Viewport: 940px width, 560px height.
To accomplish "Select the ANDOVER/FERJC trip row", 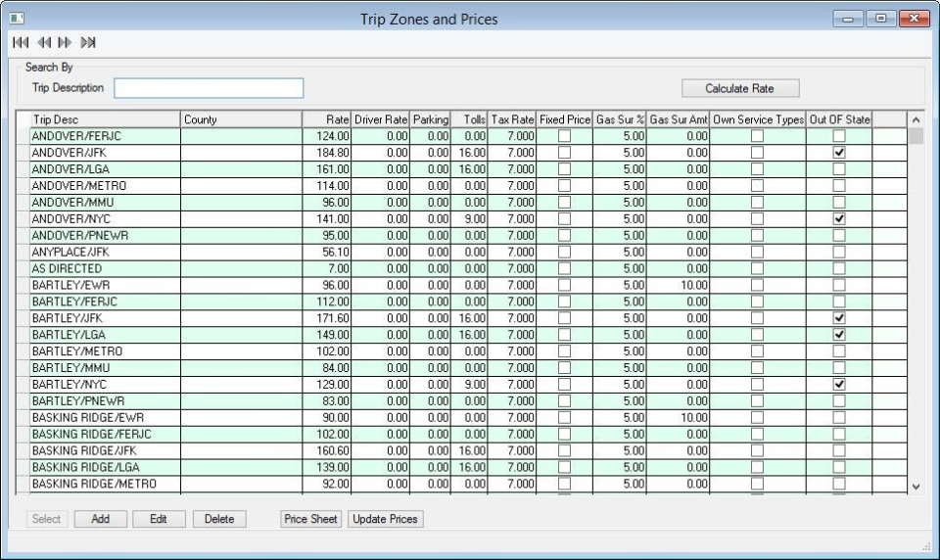I will tap(461, 136).
